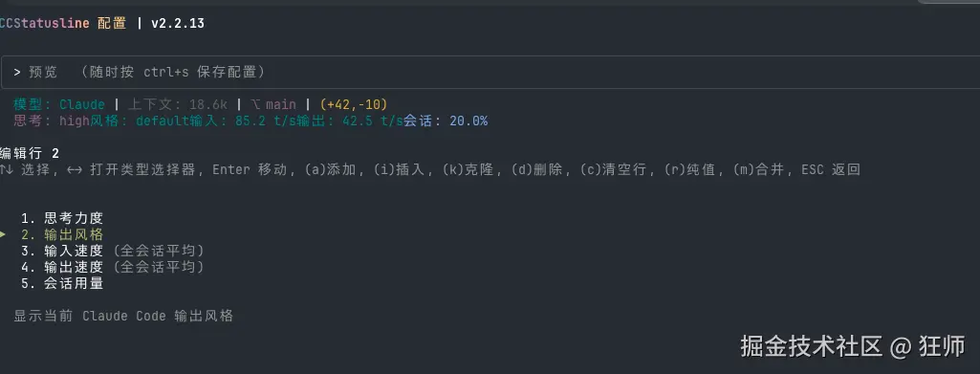Click the ESC 返回 hint text
The image size is (980, 374).
click(x=831, y=169)
